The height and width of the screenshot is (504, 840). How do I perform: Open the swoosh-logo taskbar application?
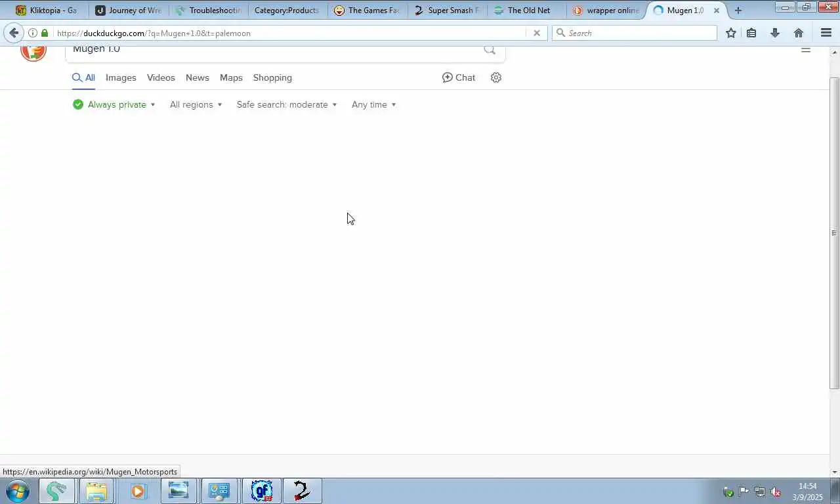click(x=302, y=491)
